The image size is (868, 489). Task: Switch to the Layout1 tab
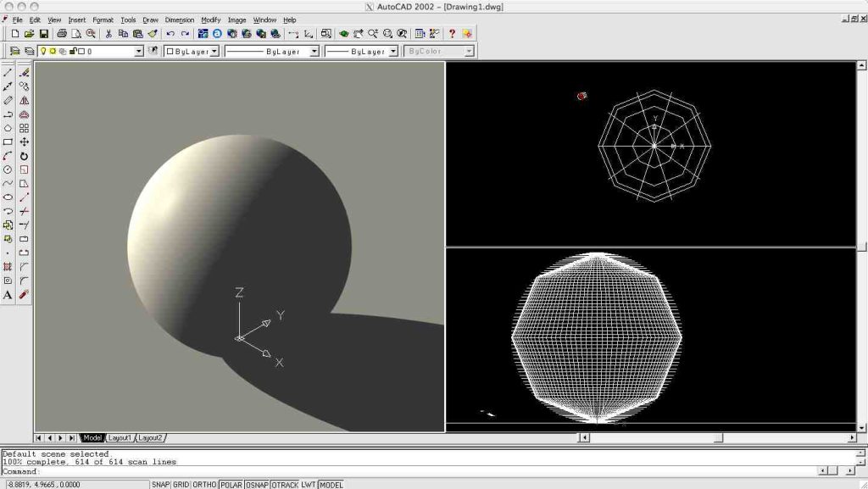[x=119, y=438]
